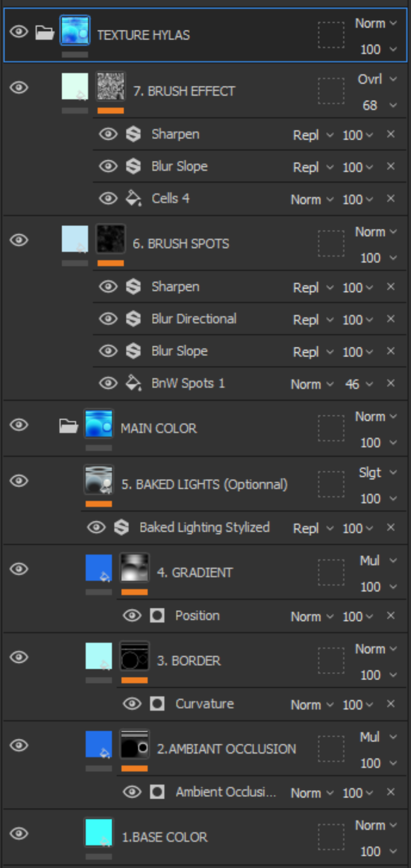Click the Blur Directional filter icon

(133, 319)
